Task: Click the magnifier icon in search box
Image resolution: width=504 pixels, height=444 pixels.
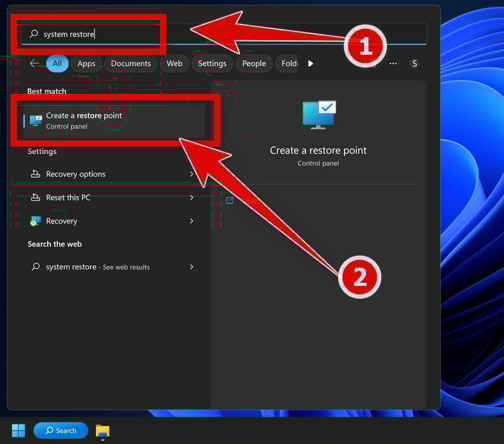Action: [34, 34]
